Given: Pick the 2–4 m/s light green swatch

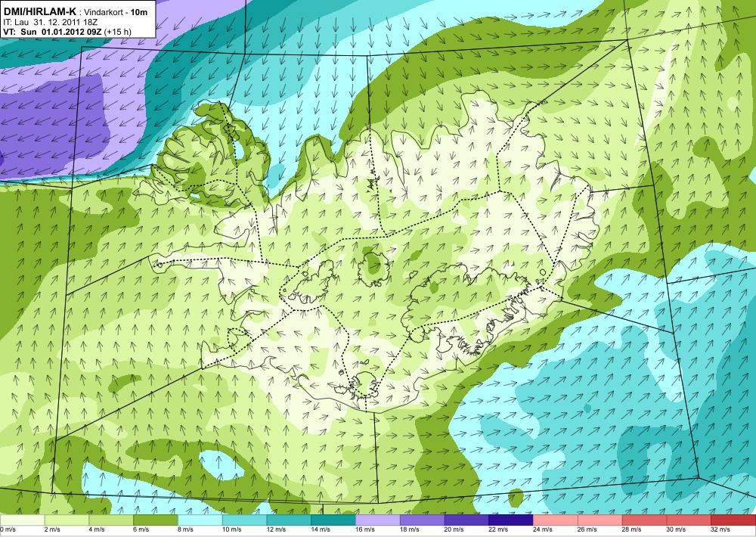Looking at the screenshot, I should pyautogui.click(x=67, y=520).
